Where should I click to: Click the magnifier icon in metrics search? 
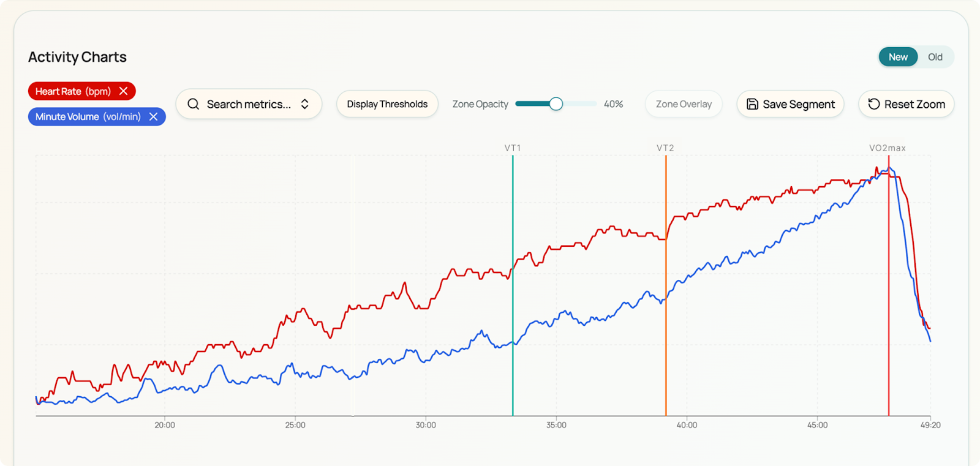point(194,104)
